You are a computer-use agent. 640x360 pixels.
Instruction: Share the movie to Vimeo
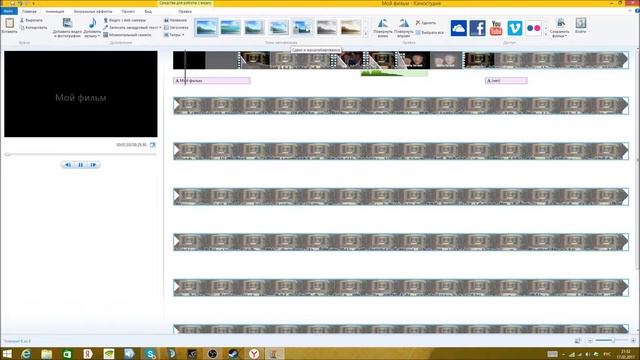(515, 28)
